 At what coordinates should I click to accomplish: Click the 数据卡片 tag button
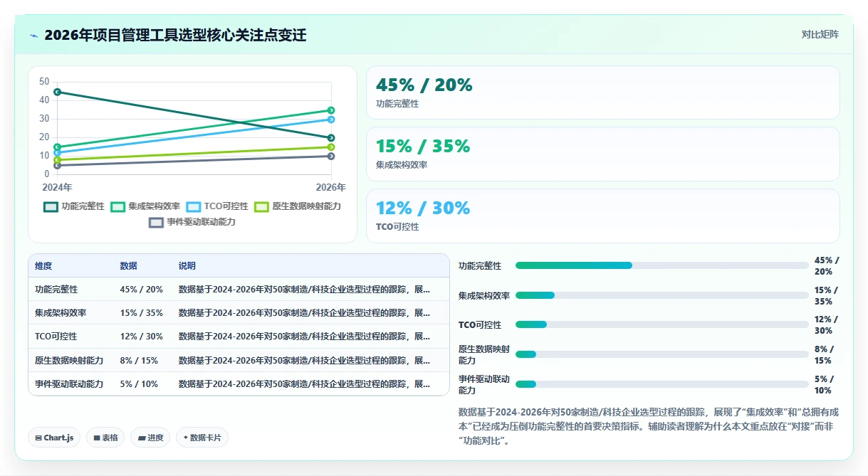[x=202, y=438]
